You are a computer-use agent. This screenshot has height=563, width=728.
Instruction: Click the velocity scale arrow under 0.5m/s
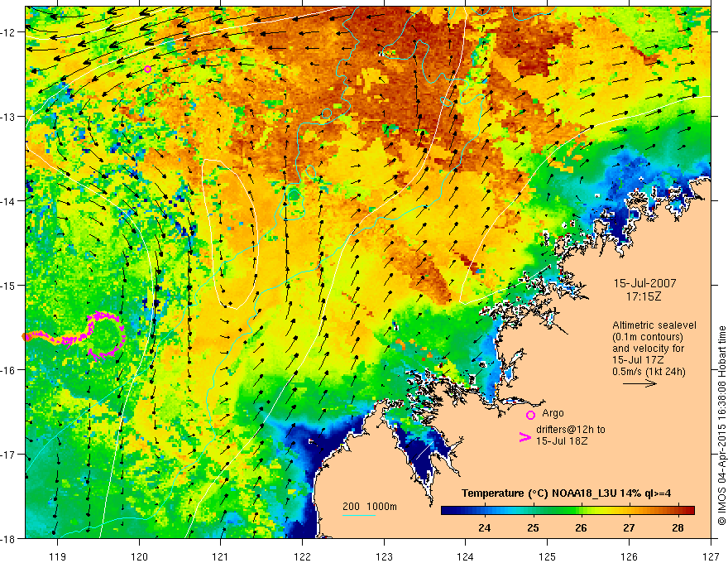click(x=639, y=383)
